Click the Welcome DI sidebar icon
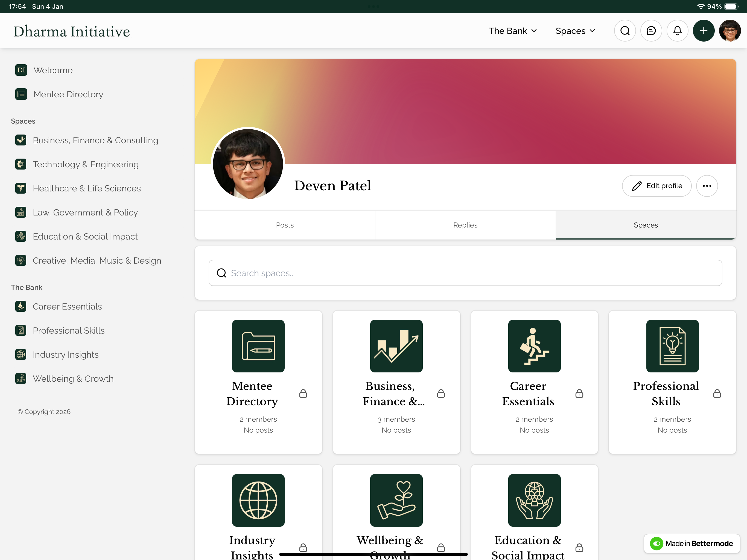Screen dimensions: 747x560 (x=21, y=70)
